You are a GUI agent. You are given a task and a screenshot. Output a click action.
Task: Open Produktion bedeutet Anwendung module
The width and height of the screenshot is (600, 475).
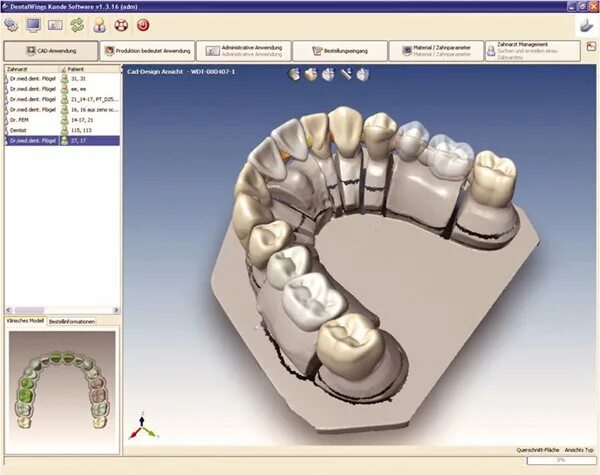[x=147, y=51]
